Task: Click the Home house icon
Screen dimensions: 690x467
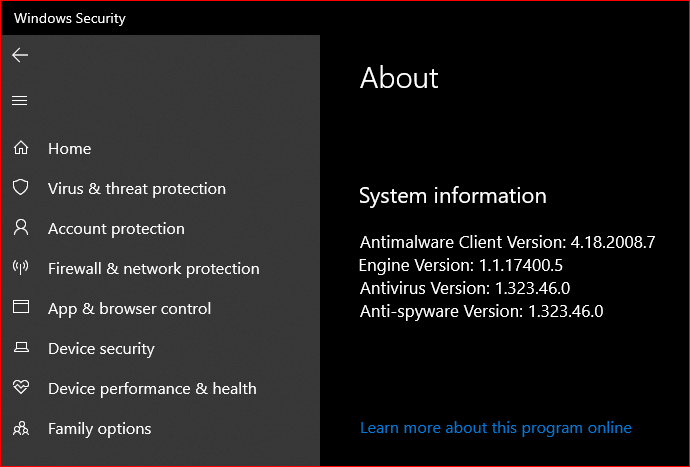Action: [x=20, y=148]
